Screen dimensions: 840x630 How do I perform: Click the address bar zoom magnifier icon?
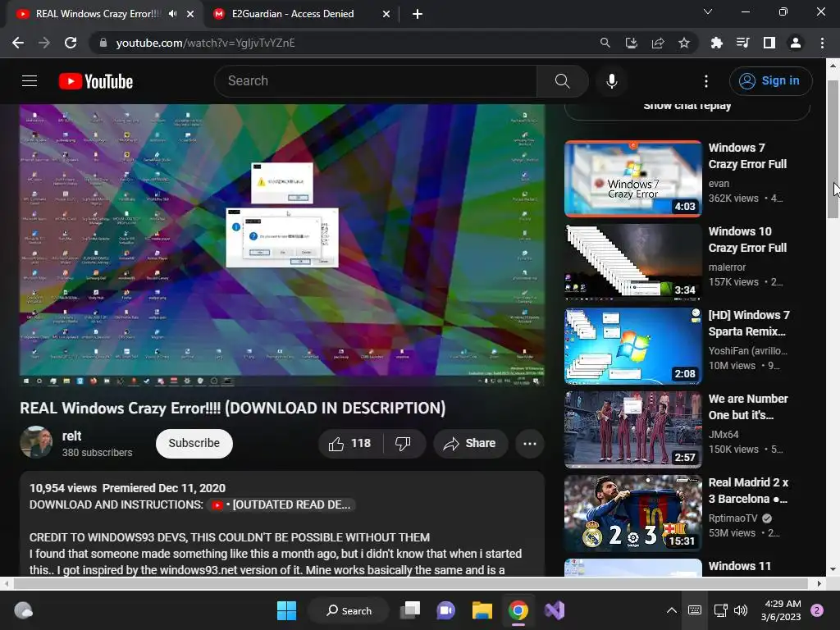pos(605,43)
